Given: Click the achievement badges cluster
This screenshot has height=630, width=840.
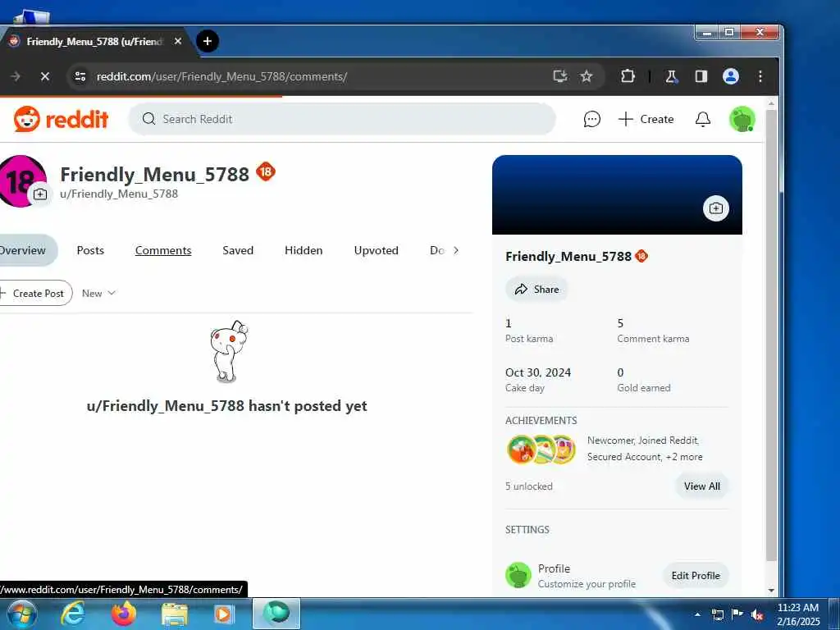Looking at the screenshot, I should [541, 449].
